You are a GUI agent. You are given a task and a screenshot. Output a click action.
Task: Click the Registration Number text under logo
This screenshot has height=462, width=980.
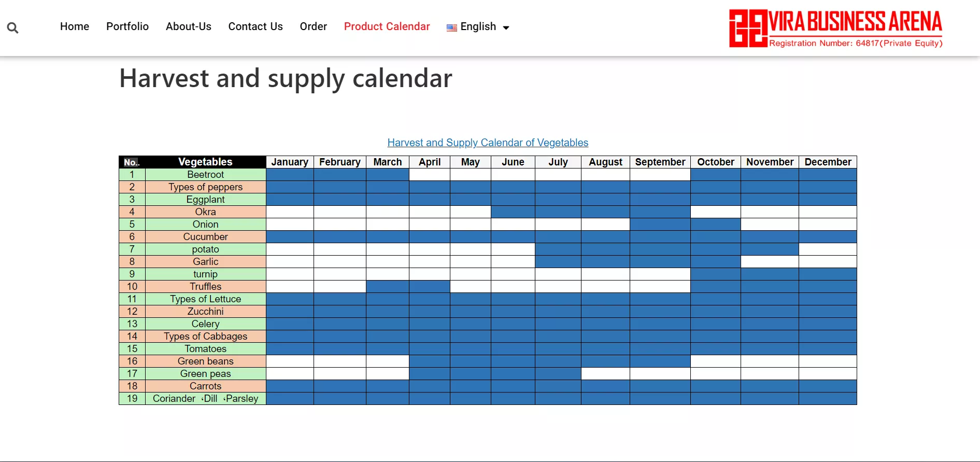pyautogui.click(x=856, y=43)
